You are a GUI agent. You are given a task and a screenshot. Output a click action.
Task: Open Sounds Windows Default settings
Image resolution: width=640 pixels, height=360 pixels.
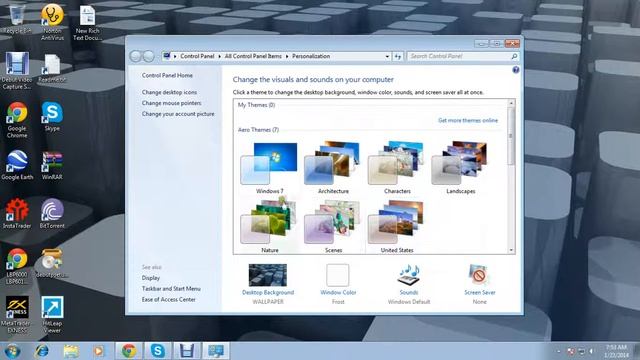409,284
